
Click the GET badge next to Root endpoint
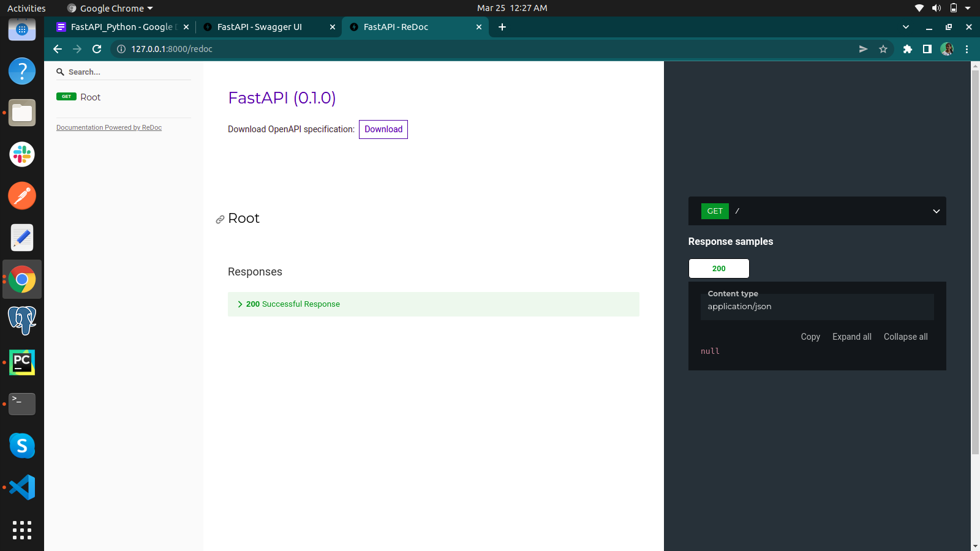[x=66, y=97]
